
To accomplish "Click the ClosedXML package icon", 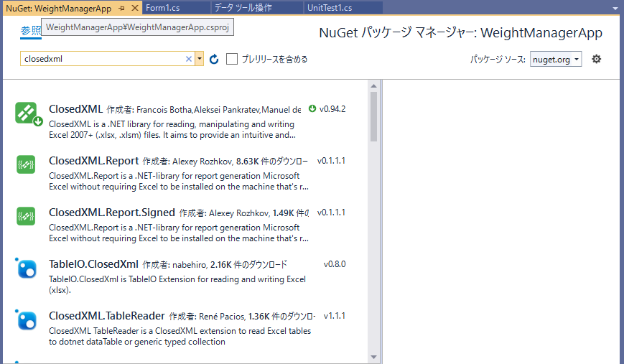I will [27, 114].
